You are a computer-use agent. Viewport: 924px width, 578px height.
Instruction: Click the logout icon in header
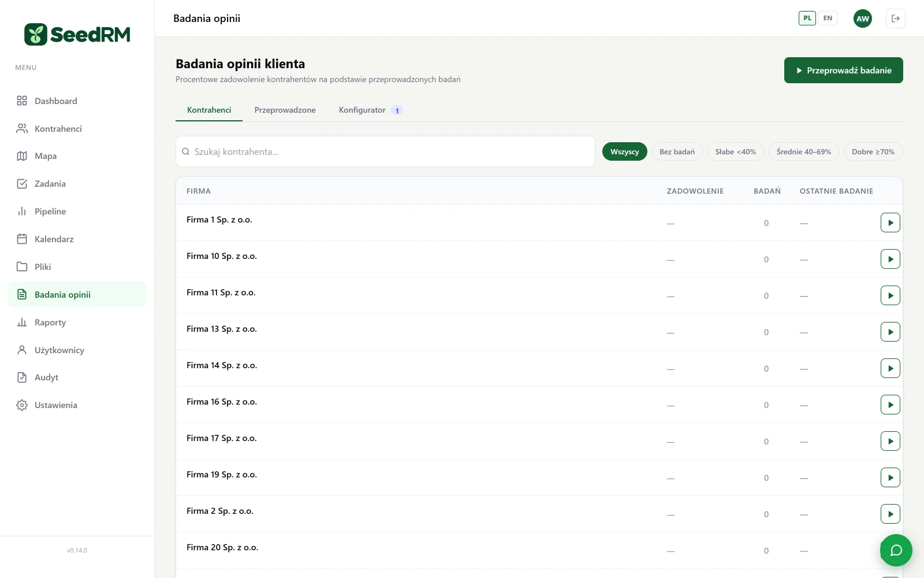896,18
